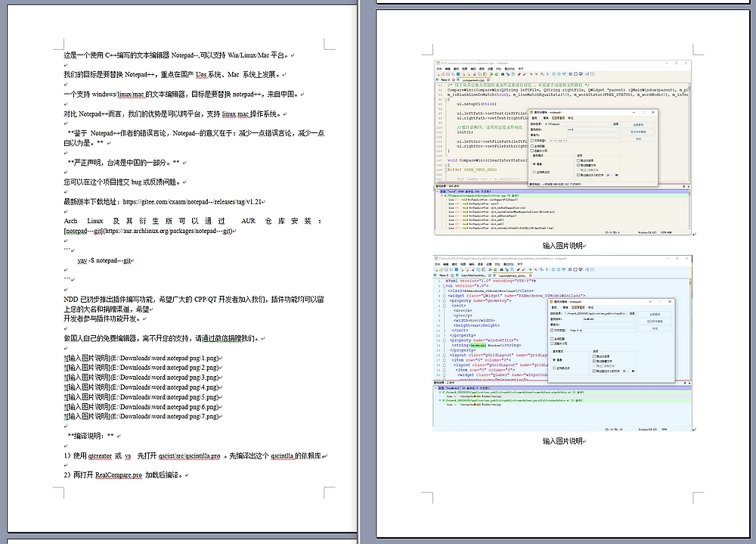
Task: Click the image path line ending "5.png)"
Action: click(x=142, y=396)
